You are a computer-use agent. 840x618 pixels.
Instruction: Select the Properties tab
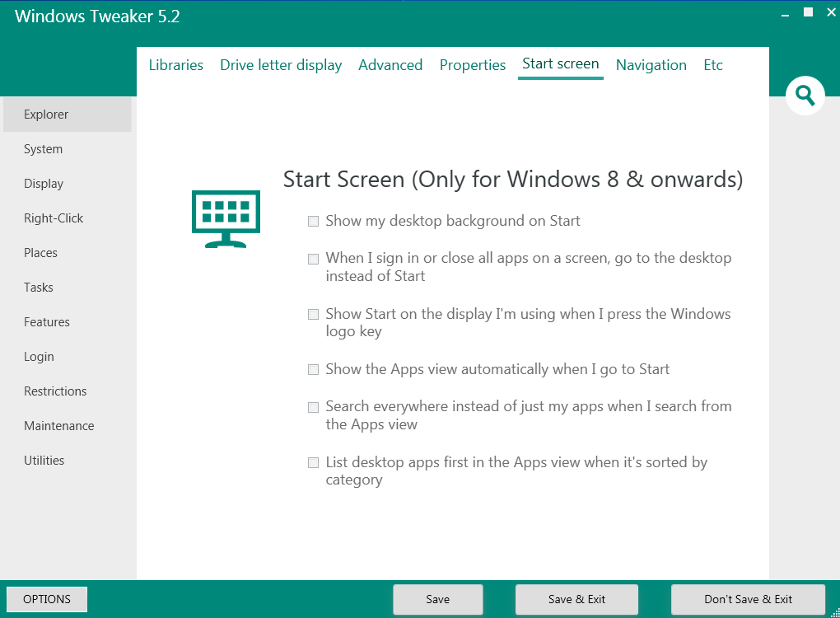(x=473, y=65)
